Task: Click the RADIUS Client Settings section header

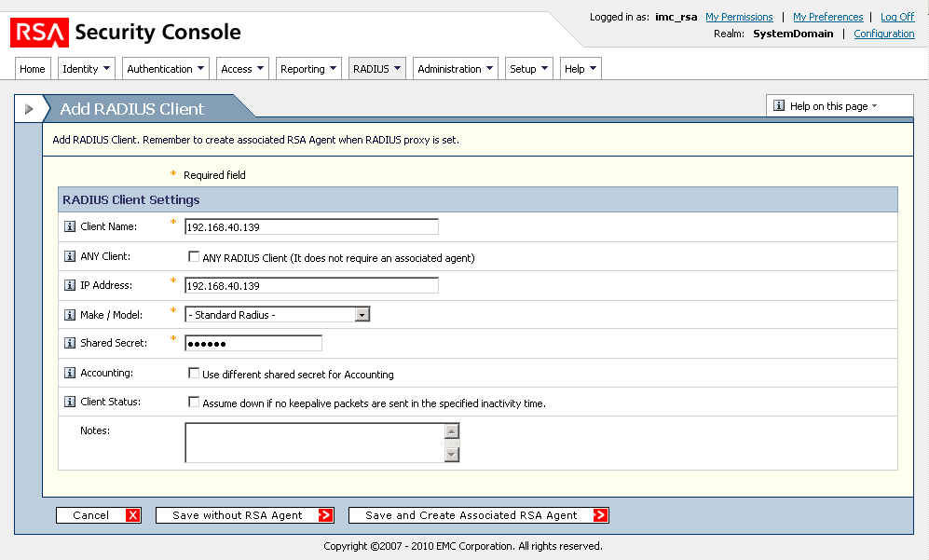Action: pyautogui.click(x=478, y=199)
